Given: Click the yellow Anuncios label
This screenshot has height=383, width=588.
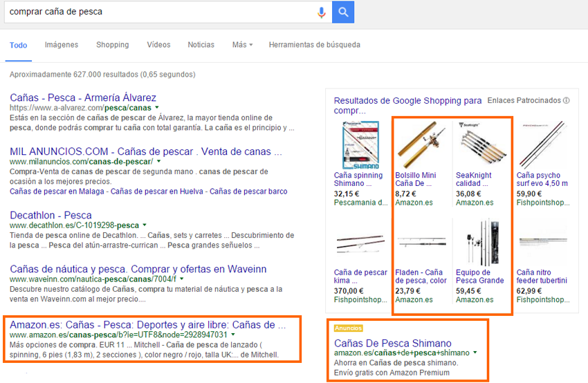Looking at the screenshot, I should coord(349,328).
